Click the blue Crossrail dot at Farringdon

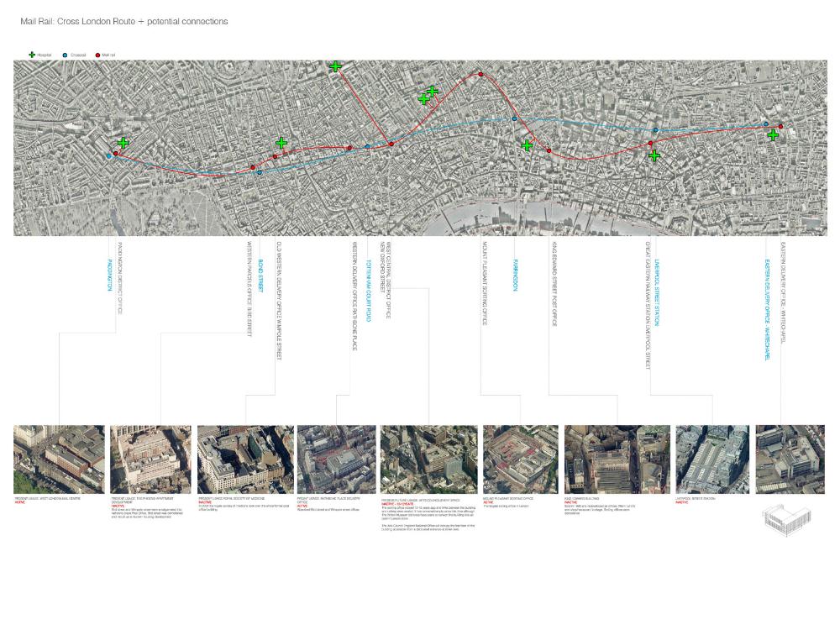[x=515, y=119]
